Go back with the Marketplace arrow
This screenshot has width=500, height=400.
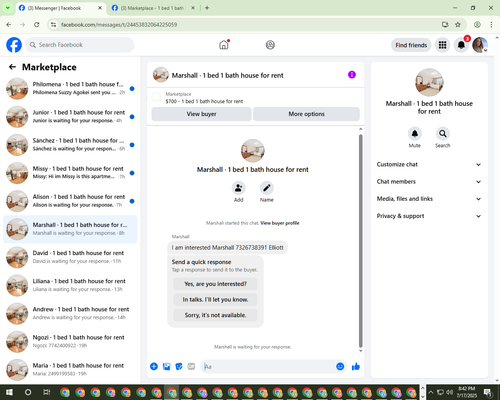coord(12,67)
